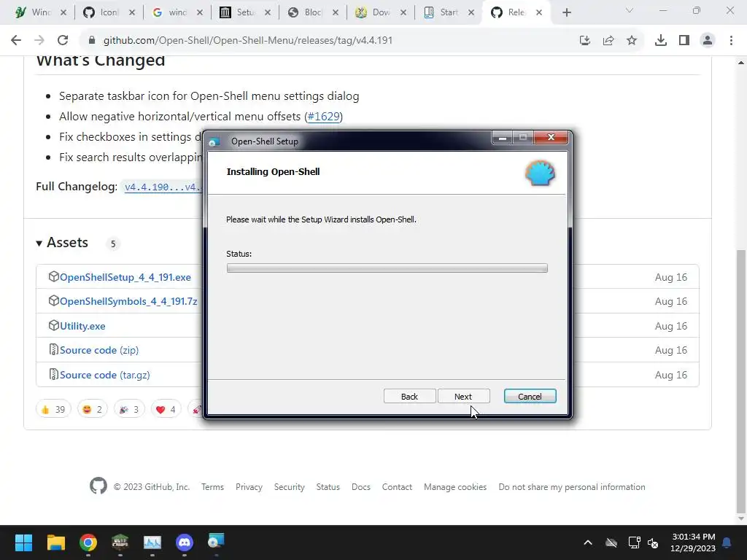Image resolution: width=747 pixels, height=560 pixels.
Task: Open GitHub Privacy footer link
Action: 249,486
